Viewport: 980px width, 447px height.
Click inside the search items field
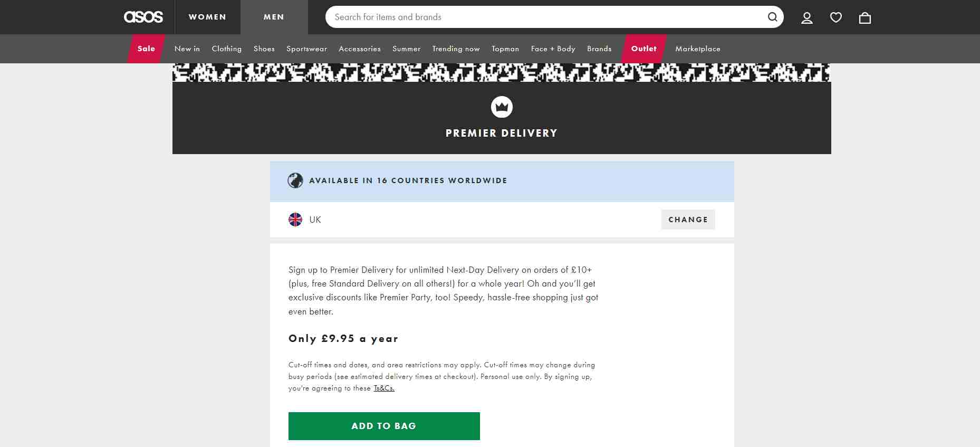(x=527, y=17)
